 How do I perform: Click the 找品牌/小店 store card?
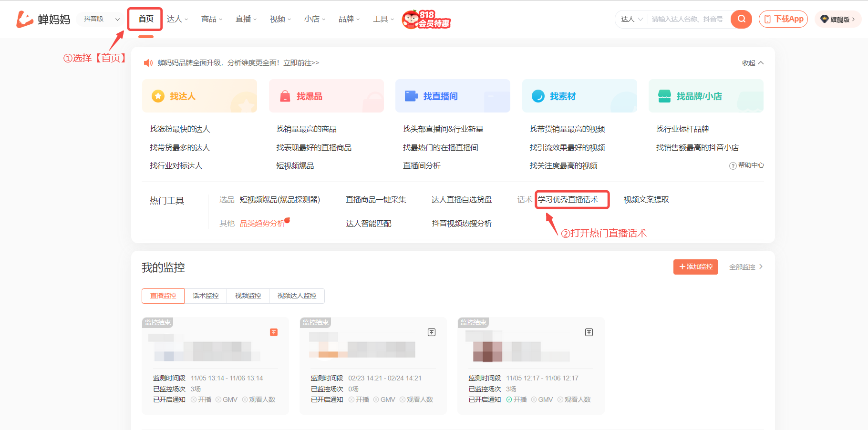pyautogui.click(x=706, y=96)
